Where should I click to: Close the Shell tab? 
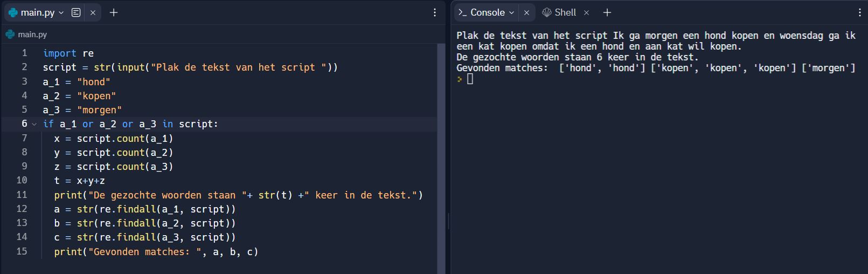pos(586,12)
